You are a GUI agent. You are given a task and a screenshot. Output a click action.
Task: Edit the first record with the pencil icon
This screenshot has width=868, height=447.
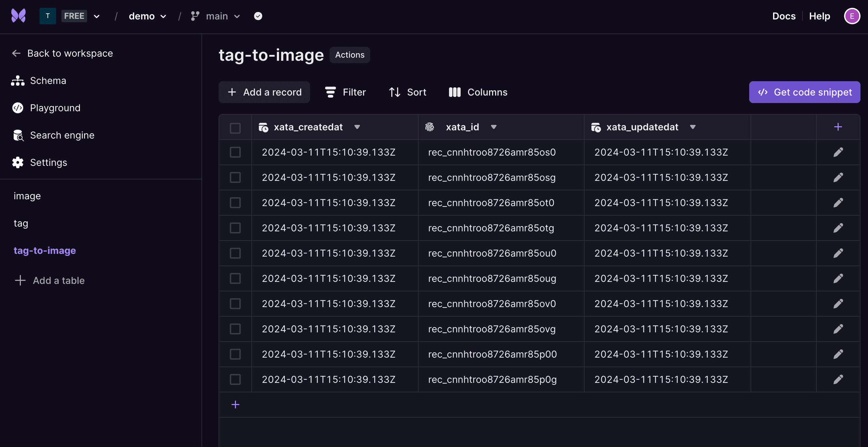(839, 152)
